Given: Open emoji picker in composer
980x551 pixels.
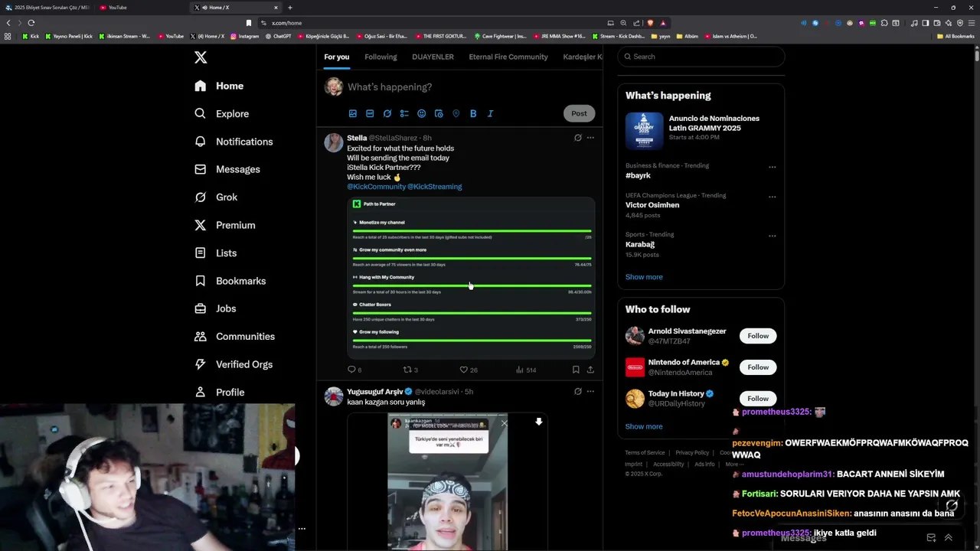Looking at the screenshot, I should pos(421,113).
